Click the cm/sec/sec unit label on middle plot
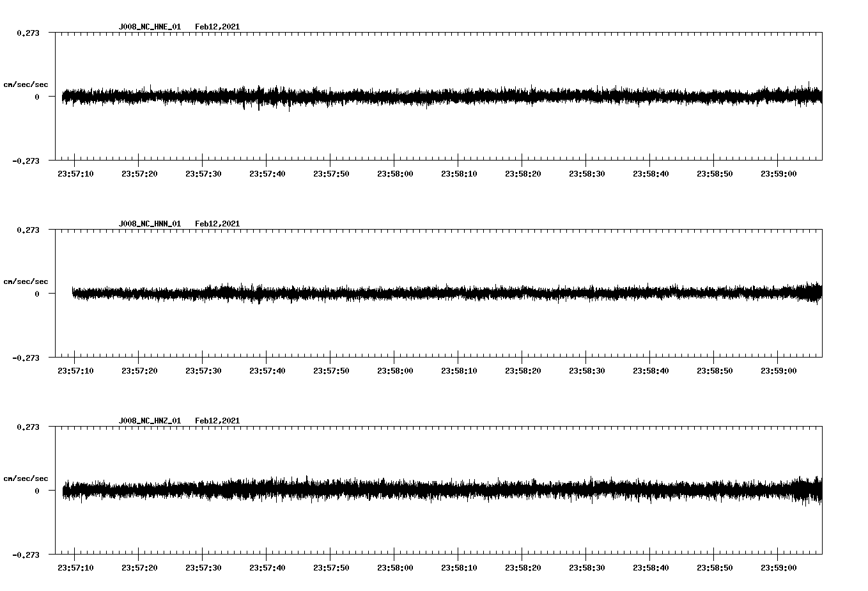This screenshot has height=591, width=868. point(26,281)
